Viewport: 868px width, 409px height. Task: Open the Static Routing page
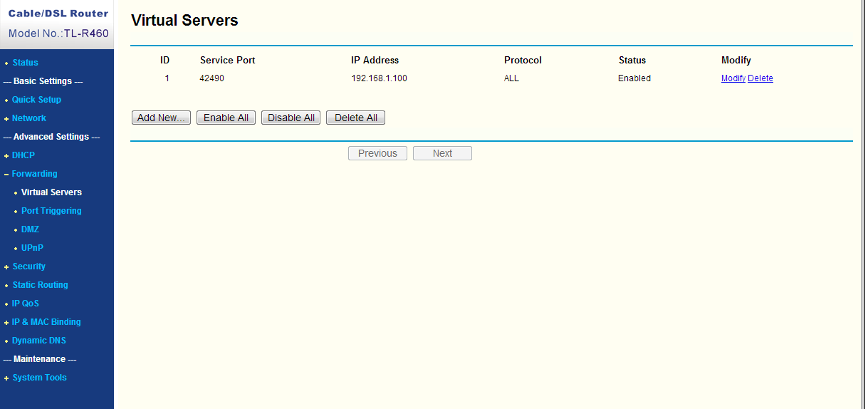click(x=40, y=285)
